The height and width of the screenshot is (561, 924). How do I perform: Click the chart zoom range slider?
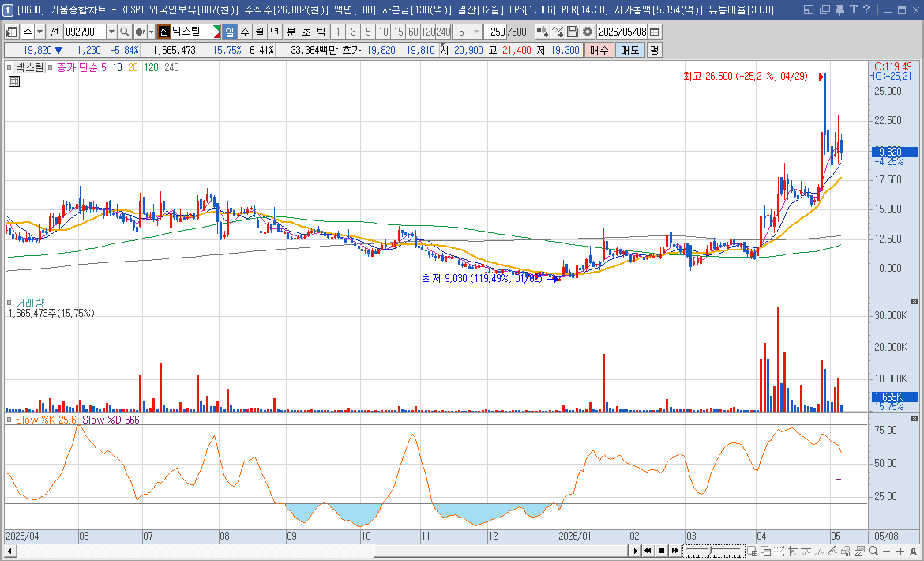click(x=714, y=551)
